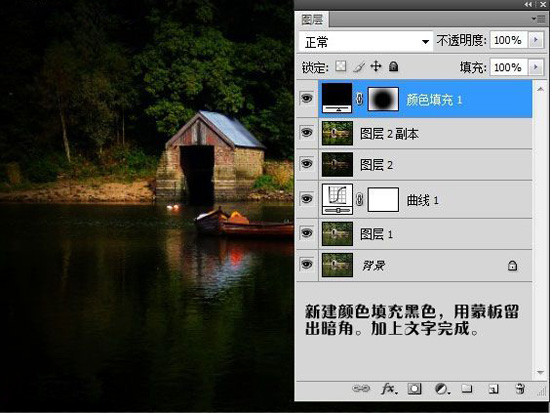Click the scroll up arrow in layers list
The image size is (550, 413).
(x=540, y=89)
